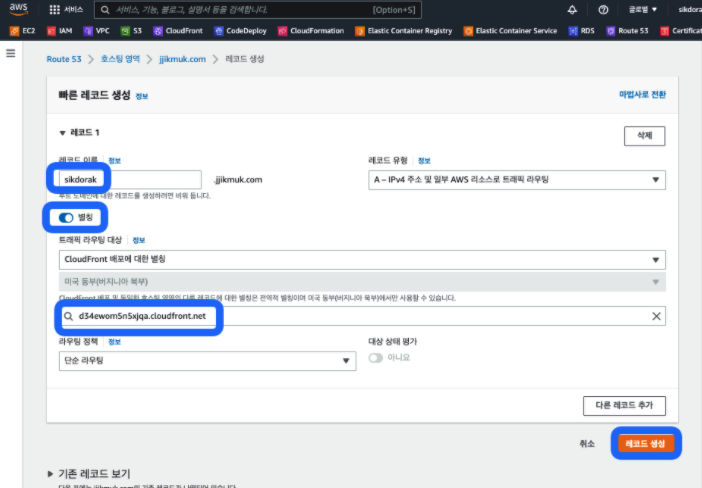Open IAM shortcut in favorites bar

click(x=60, y=31)
